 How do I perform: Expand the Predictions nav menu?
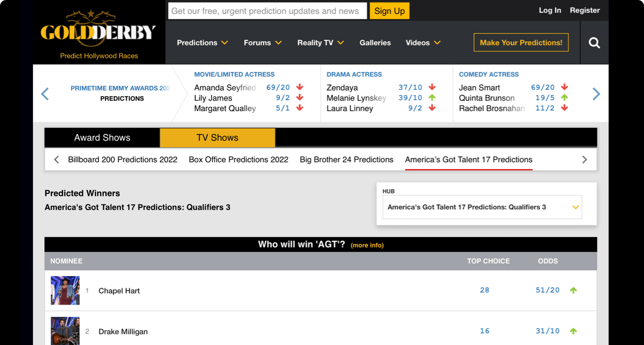(202, 43)
